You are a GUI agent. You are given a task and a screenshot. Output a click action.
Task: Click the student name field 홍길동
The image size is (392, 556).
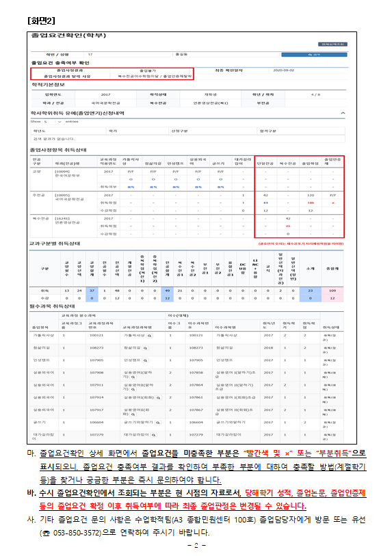coord(226,55)
